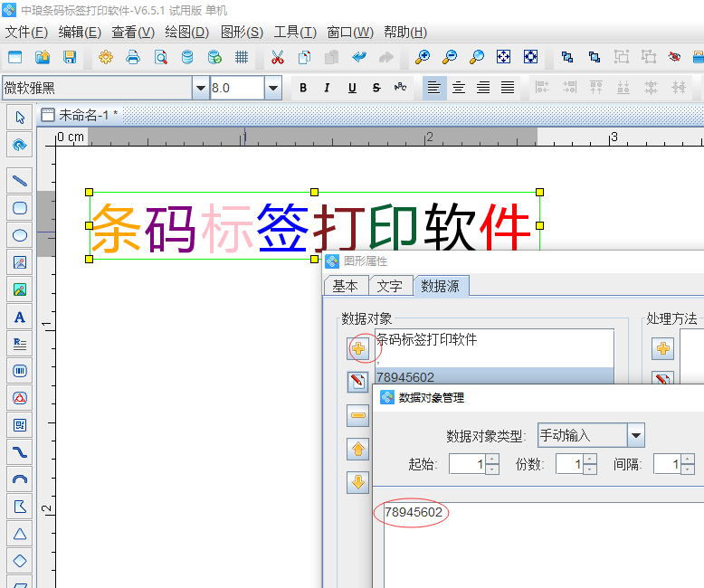Viewport: 704px width, 588px height.
Task: Switch to the 文字 tab
Action: click(x=389, y=286)
